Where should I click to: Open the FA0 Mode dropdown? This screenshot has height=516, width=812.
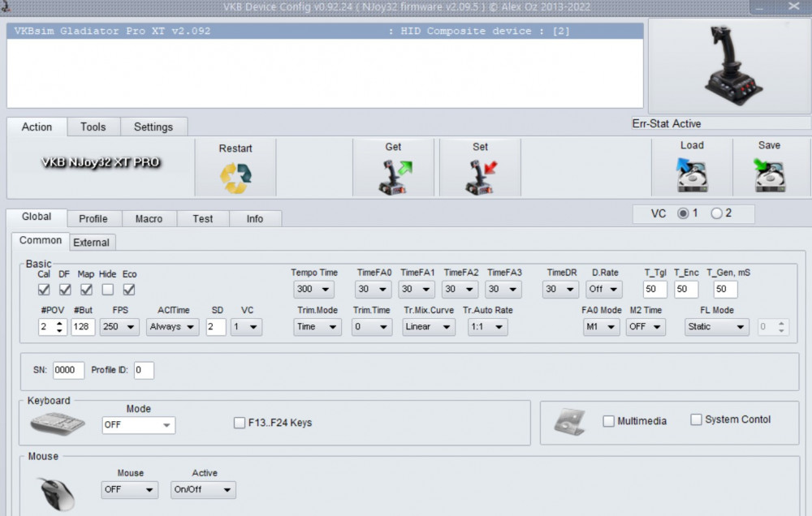click(601, 327)
